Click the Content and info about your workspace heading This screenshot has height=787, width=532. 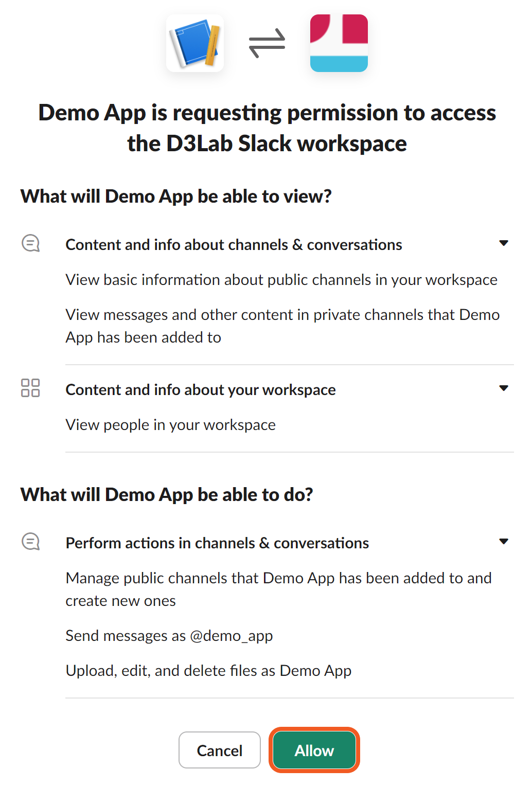[x=201, y=390]
